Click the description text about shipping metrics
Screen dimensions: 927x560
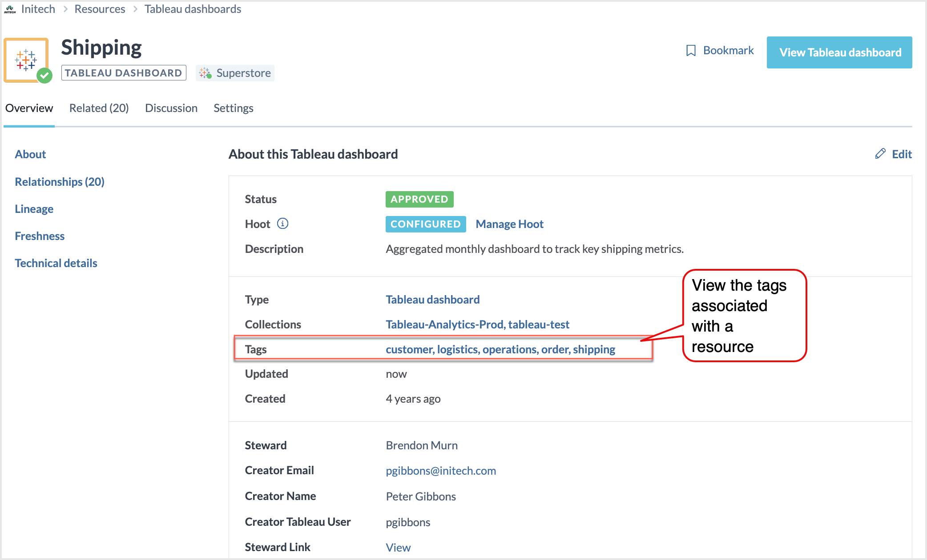[x=535, y=249]
